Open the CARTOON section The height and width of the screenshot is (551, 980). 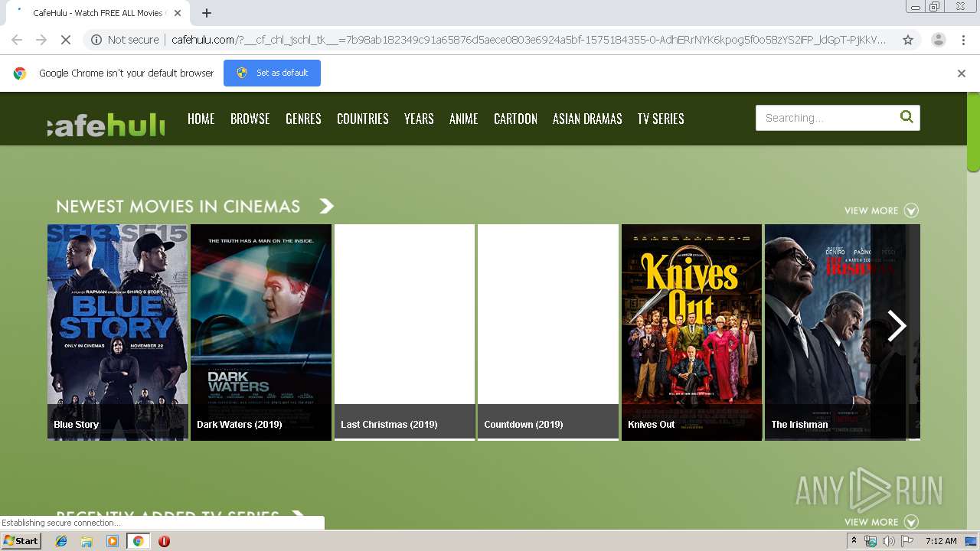pyautogui.click(x=515, y=119)
